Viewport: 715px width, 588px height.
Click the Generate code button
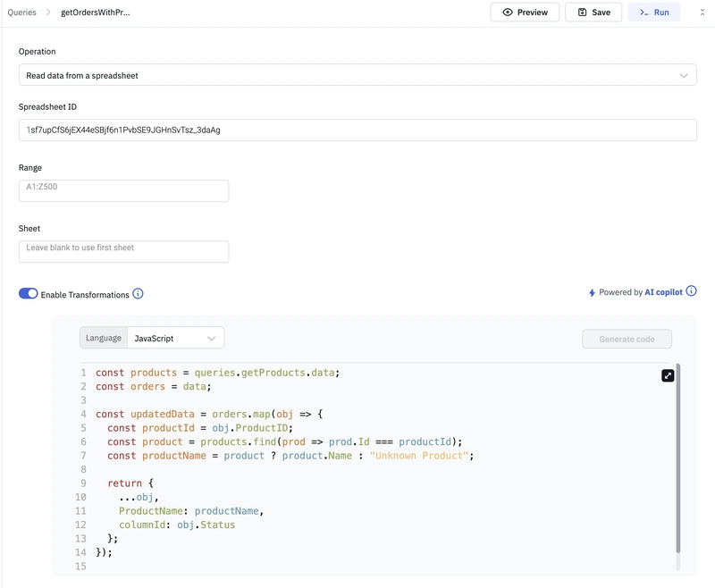coord(627,339)
